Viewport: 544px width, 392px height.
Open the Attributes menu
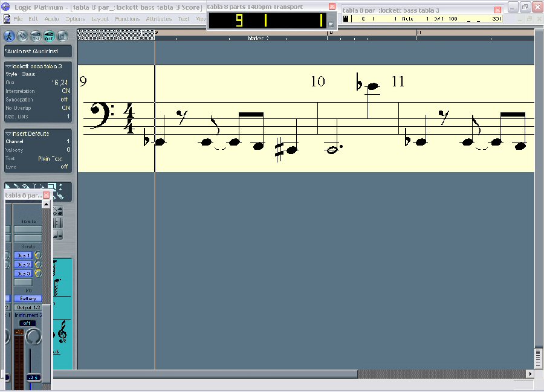coord(158,19)
